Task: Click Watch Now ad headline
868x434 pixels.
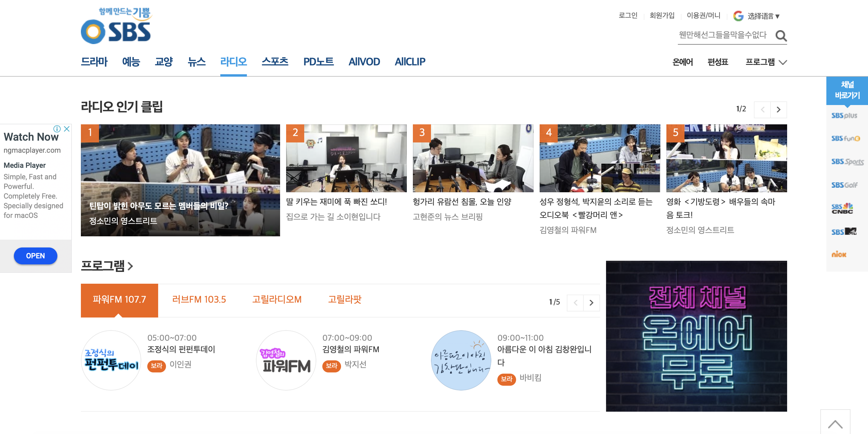Action: click(x=31, y=137)
